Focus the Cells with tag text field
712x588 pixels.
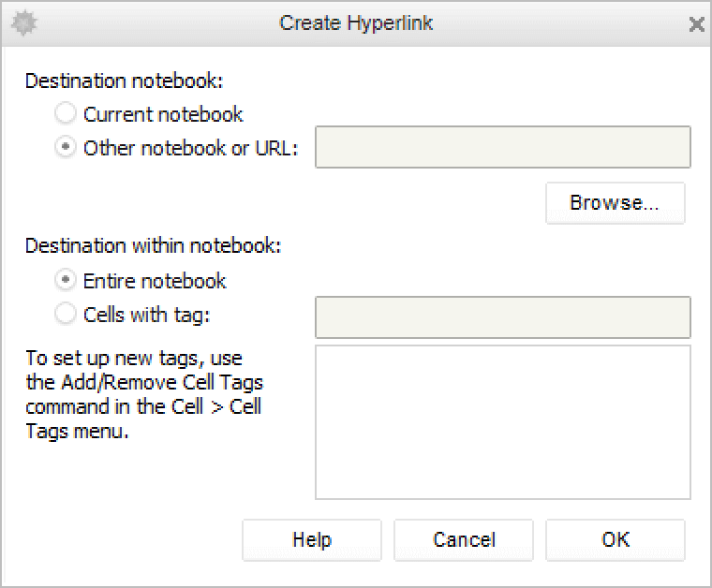[x=502, y=317]
